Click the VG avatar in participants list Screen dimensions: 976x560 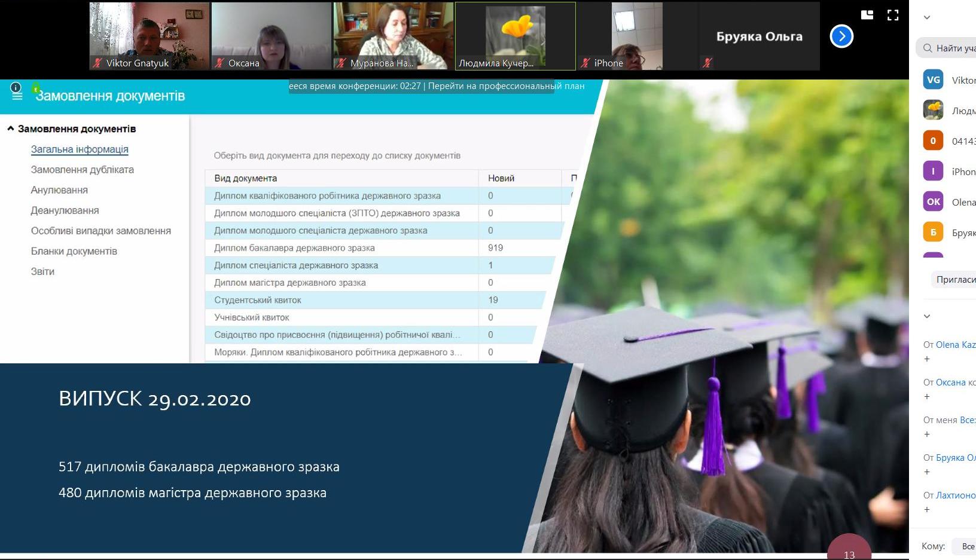[933, 80]
